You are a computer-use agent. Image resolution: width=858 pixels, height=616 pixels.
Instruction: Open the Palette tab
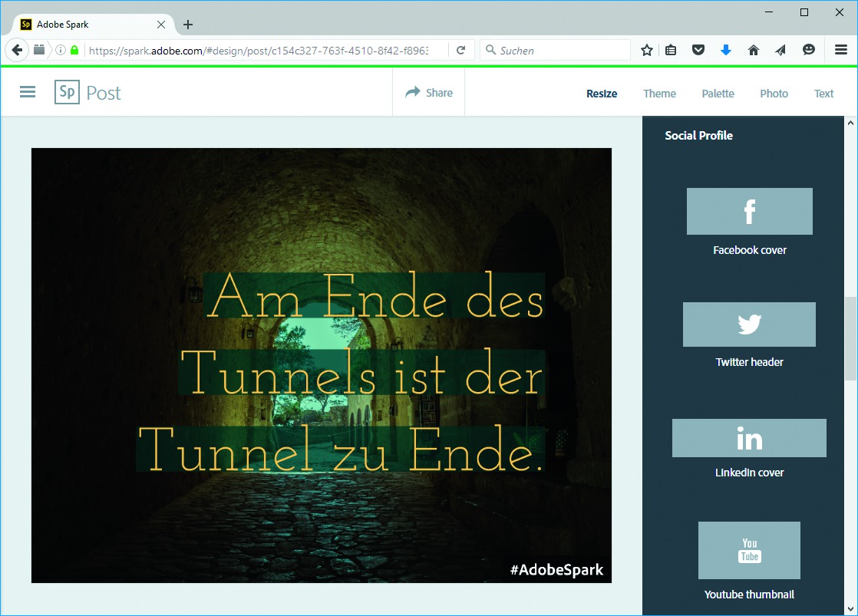[x=718, y=94]
